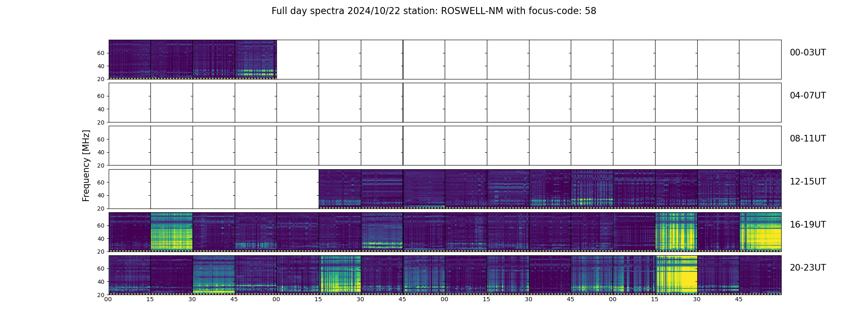
Task: Open the 15:45 spectrogram panel in the 12-15UT row
Action: click(x=760, y=189)
